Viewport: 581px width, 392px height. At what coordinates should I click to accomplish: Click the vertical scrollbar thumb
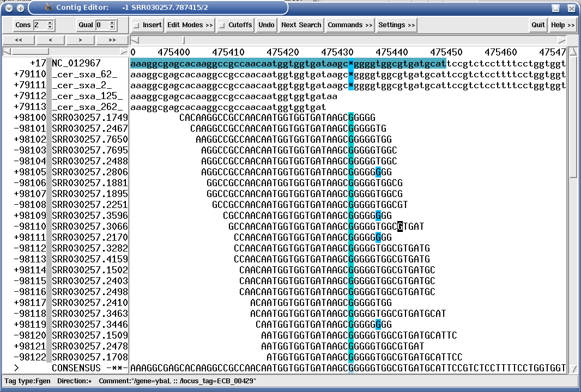pyautogui.click(x=573, y=117)
